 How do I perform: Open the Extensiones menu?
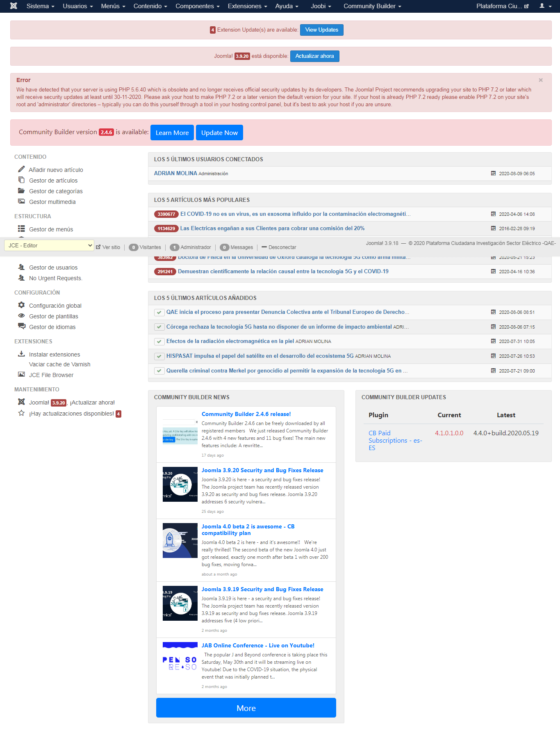248,6
